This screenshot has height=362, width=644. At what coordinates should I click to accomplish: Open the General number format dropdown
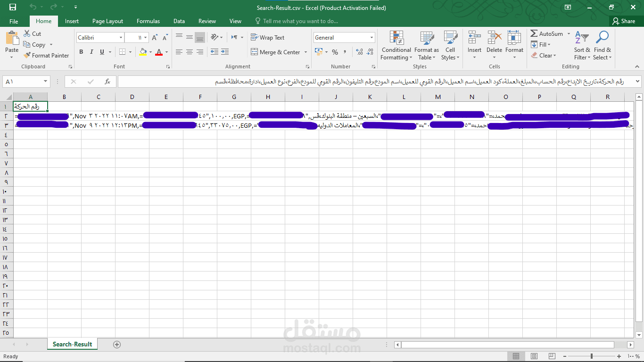point(372,38)
